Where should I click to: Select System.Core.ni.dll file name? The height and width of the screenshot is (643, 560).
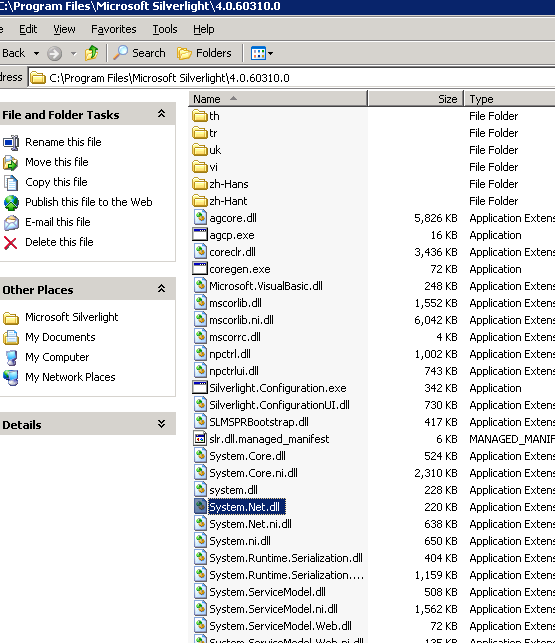coord(253,473)
